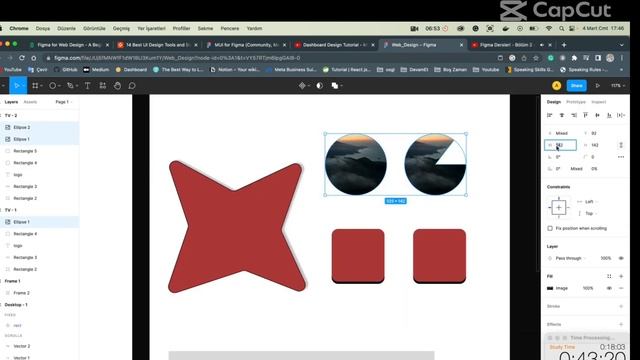Viewport: 640px width, 360px height.
Task: Open pen tools dropdown arrow
Action: (77, 86)
